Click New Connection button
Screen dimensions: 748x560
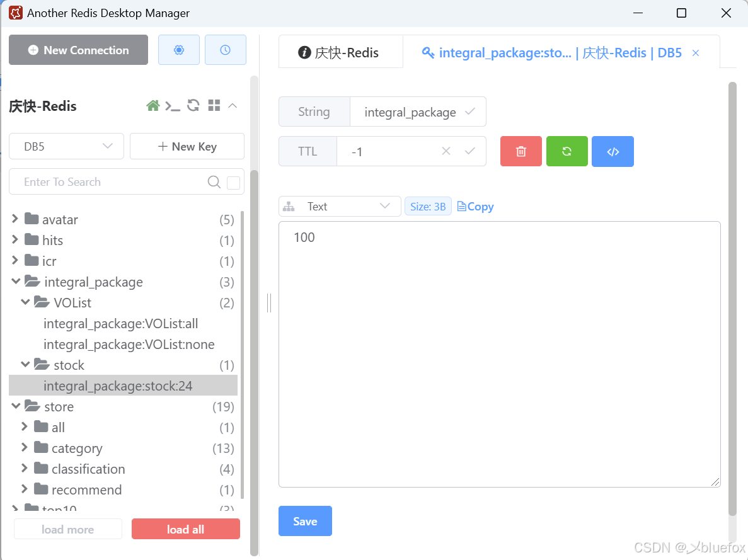(x=78, y=50)
